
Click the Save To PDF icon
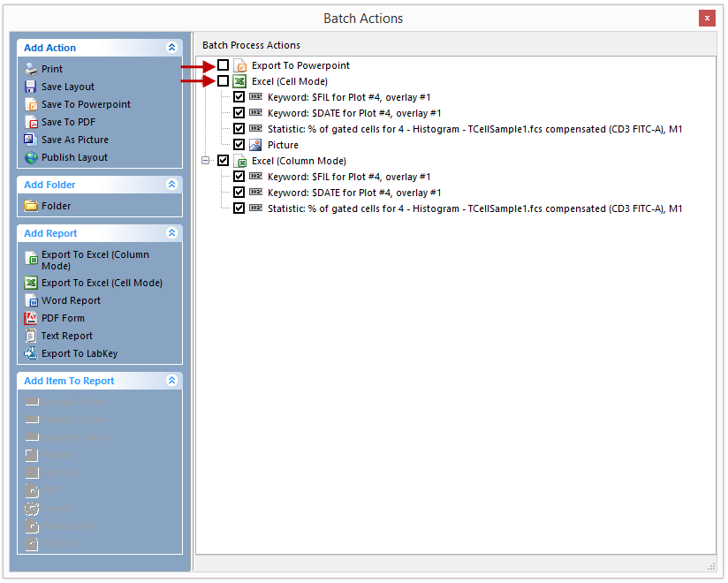31,122
